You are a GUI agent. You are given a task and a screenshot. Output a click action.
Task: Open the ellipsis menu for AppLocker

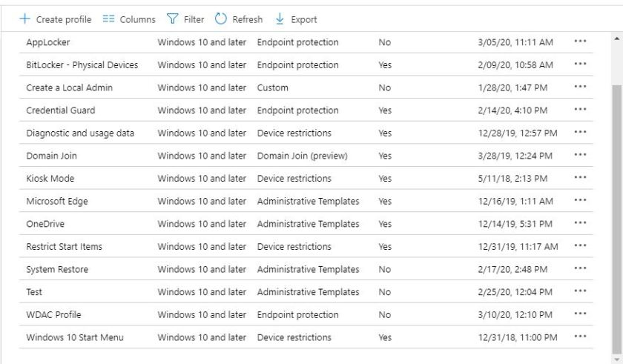[x=582, y=42]
